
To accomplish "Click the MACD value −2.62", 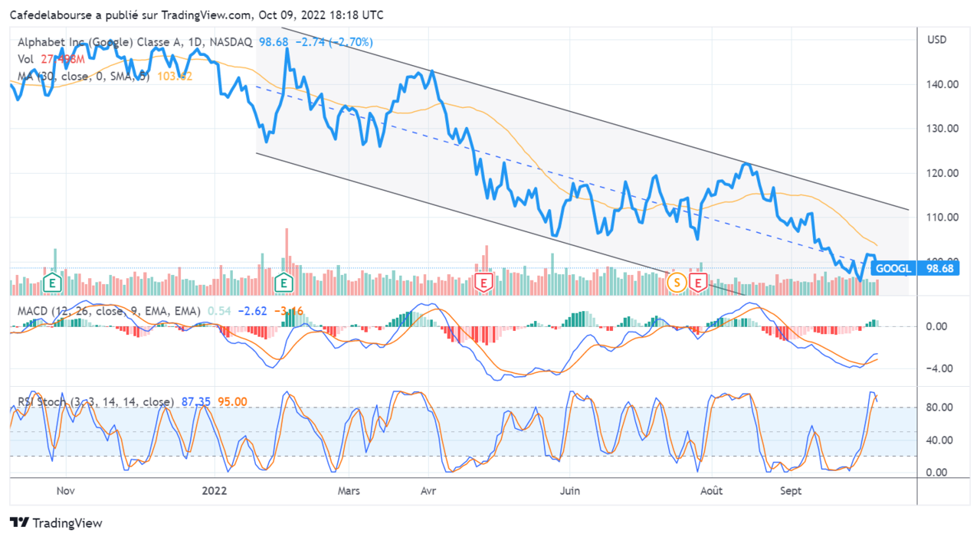I will 251,311.
